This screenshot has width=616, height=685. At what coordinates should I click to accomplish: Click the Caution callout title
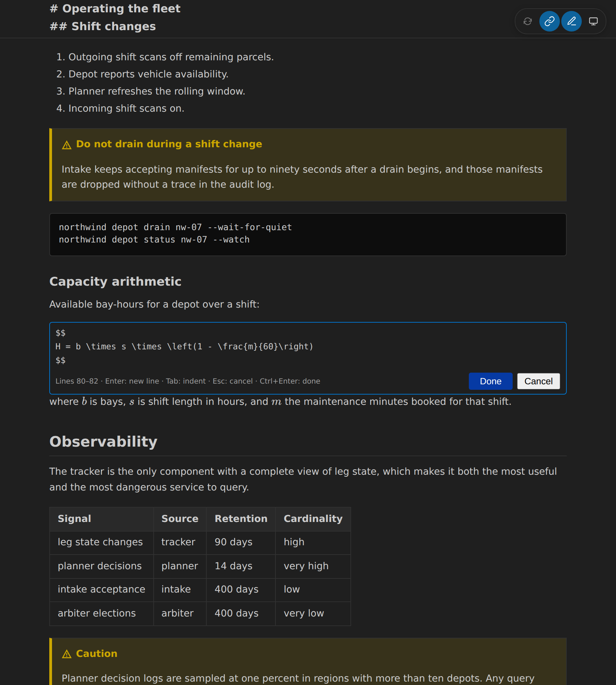click(x=97, y=653)
